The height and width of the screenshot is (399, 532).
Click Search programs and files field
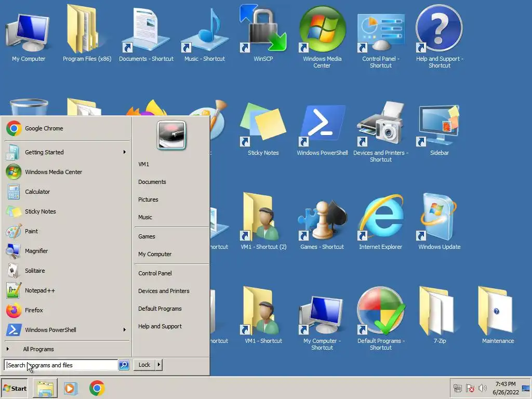point(61,365)
